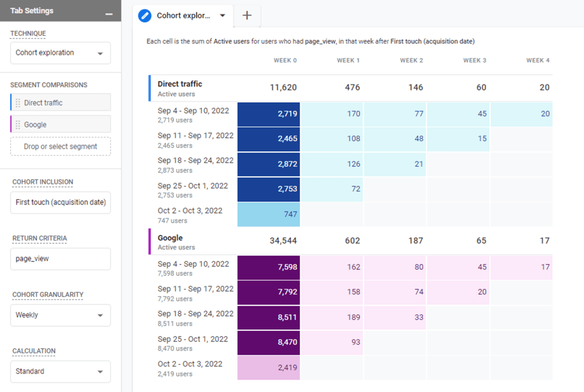Viewport: 584px width, 392px height.
Task: Click the WEEK 2 column header
Action: [411, 60]
